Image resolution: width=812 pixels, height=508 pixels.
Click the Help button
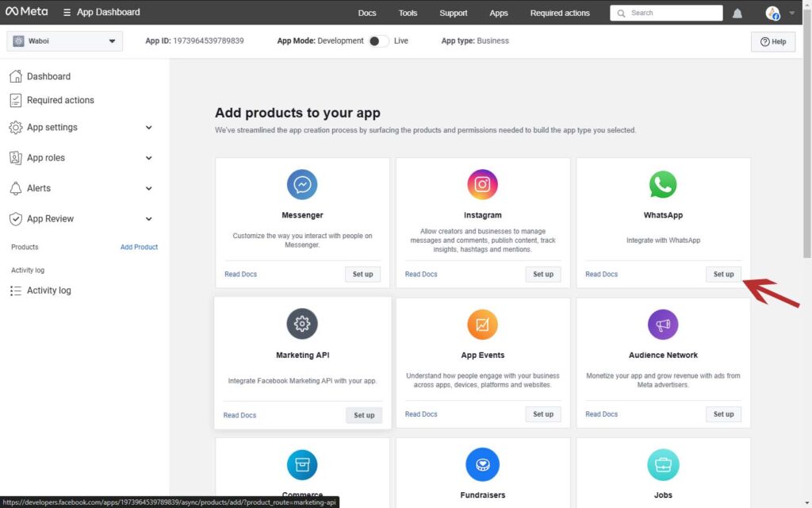772,42
